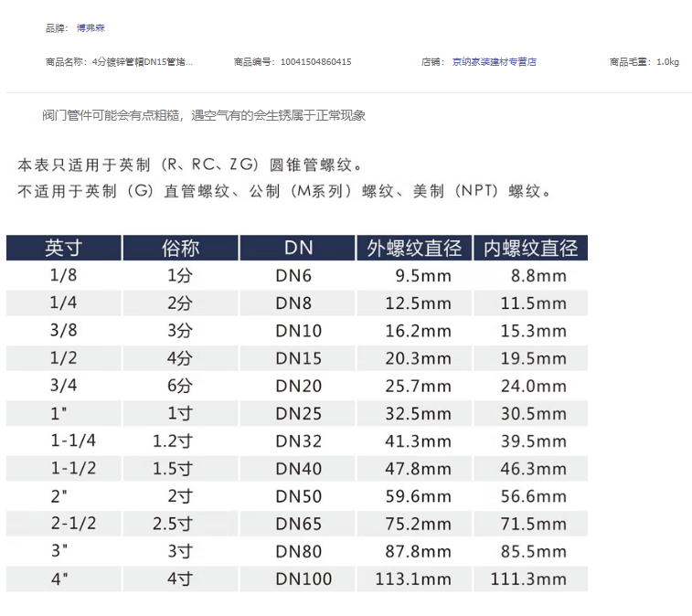The image size is (692, 616).
Task: Click the 英寸 column header
Action: pyautogui.click(x=64, y=248)
